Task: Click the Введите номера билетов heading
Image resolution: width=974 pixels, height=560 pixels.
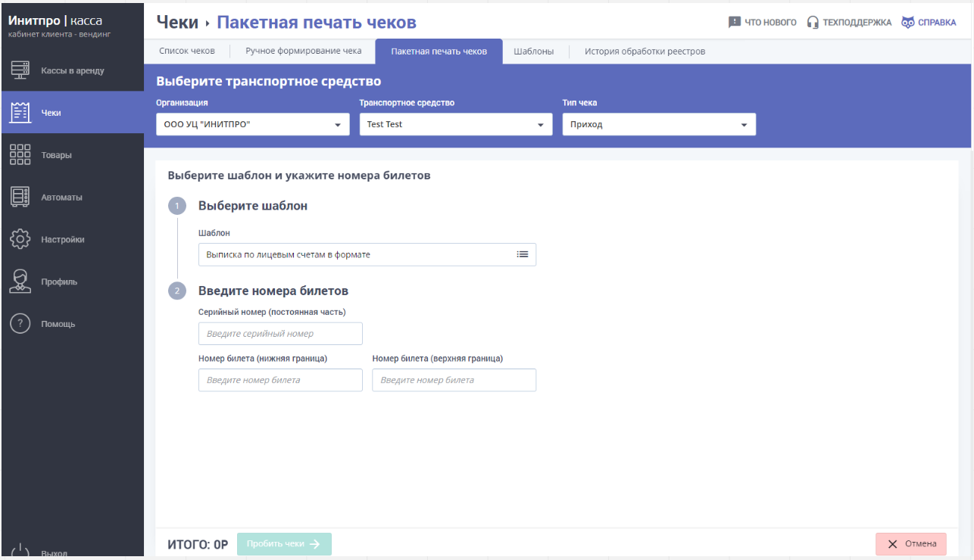Action: coord(273,291)
